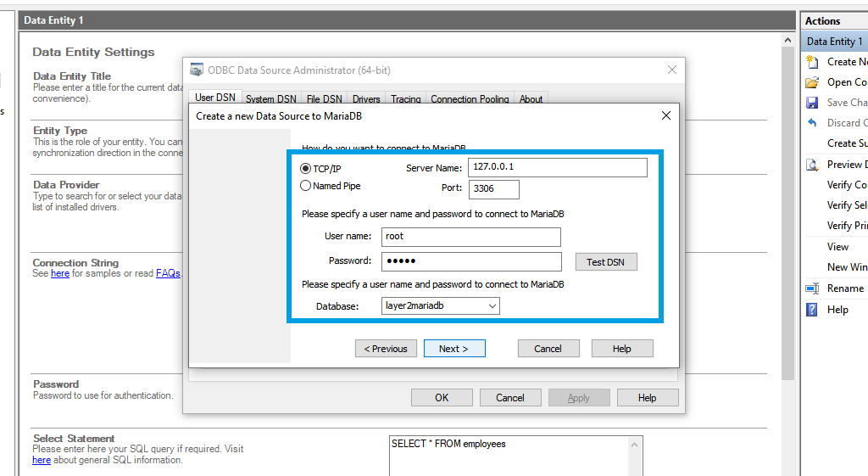This screenshot has height=476, width=868.
Task: Focus the User name text box
Action: [470, 237]
